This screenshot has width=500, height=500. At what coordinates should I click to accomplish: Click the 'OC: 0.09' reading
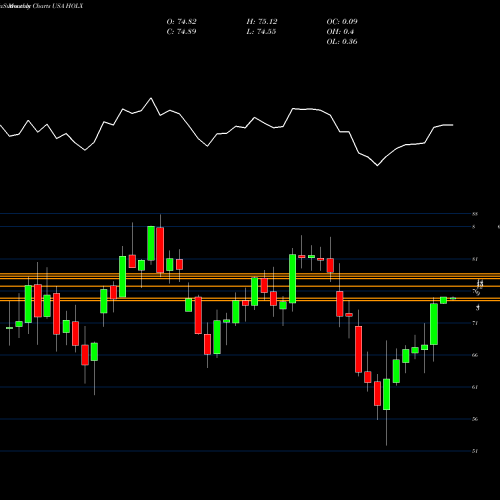[342, 22]
